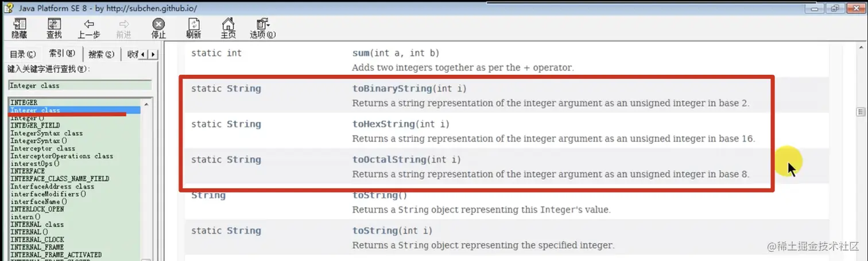Screen dimensions: 868x261
Task: Click the 查找 (Locate) toolbar icon
Action: pos(54,28)
